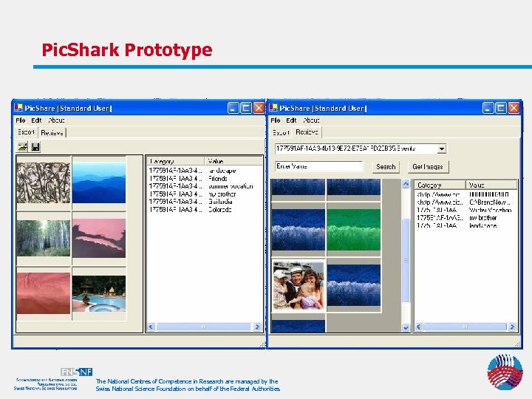Select the 'summer vacation' row in the left list
532x399 pixels.
pos(205,186)
